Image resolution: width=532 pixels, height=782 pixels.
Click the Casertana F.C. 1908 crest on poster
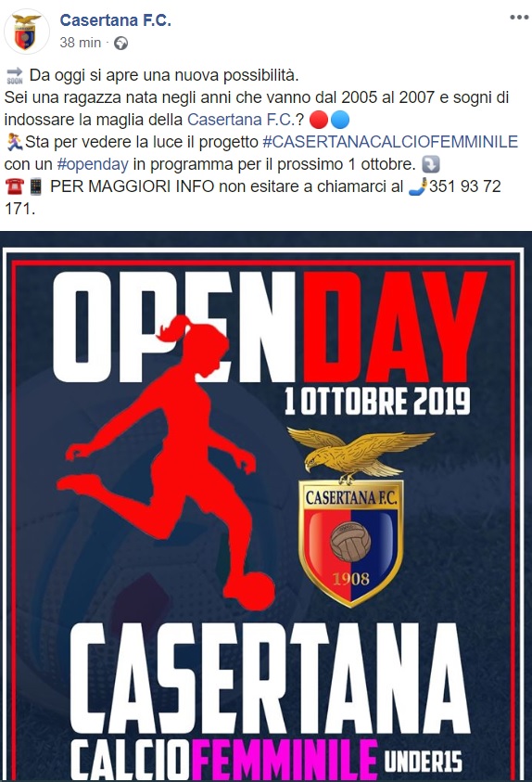point(350,517)
